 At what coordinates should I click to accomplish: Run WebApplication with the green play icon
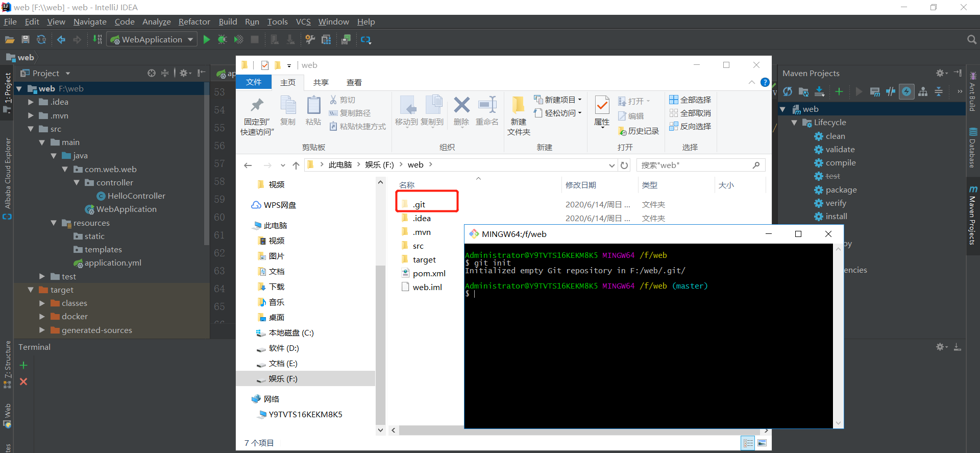point(207,39)
